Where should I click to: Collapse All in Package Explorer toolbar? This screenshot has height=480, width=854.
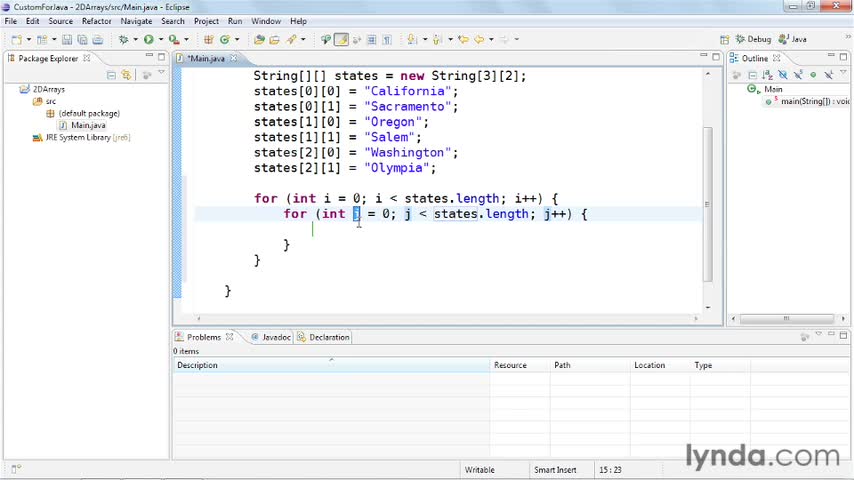(113, 75)
